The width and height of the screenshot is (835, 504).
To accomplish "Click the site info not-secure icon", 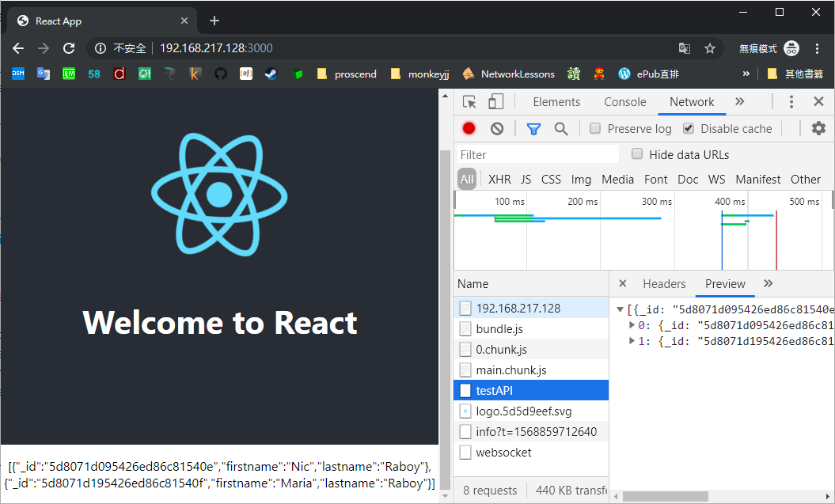I will coord(100,48).
